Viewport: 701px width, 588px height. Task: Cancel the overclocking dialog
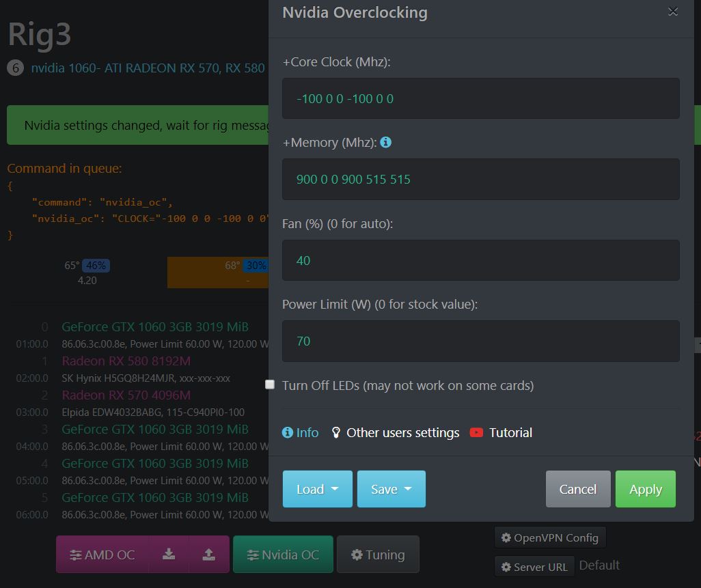577,489
